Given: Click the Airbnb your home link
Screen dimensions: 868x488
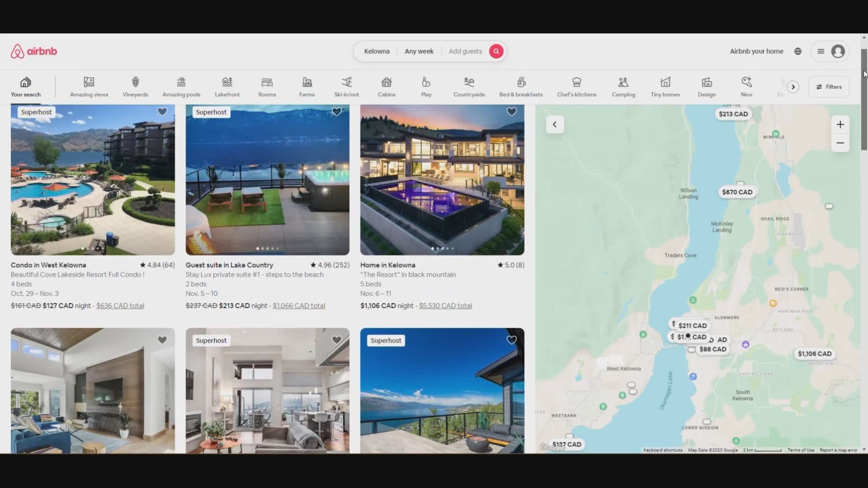Looking at the screenshot, I should point(756,51).
